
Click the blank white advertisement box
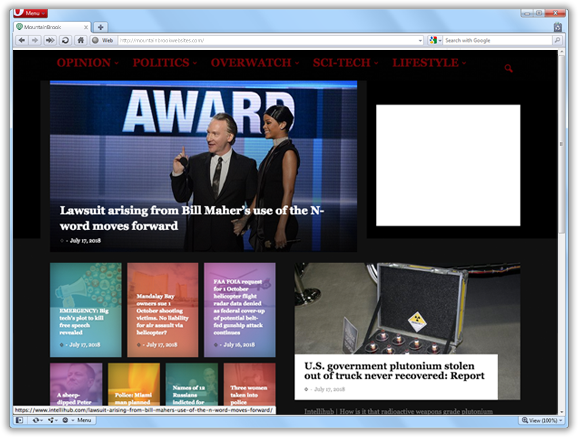pos(448,165)
